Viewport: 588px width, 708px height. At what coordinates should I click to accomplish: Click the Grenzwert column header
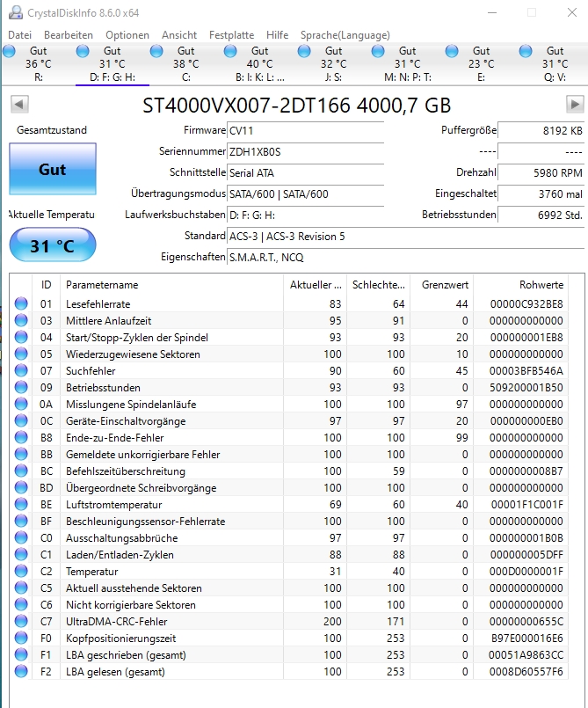coord(441,285)
